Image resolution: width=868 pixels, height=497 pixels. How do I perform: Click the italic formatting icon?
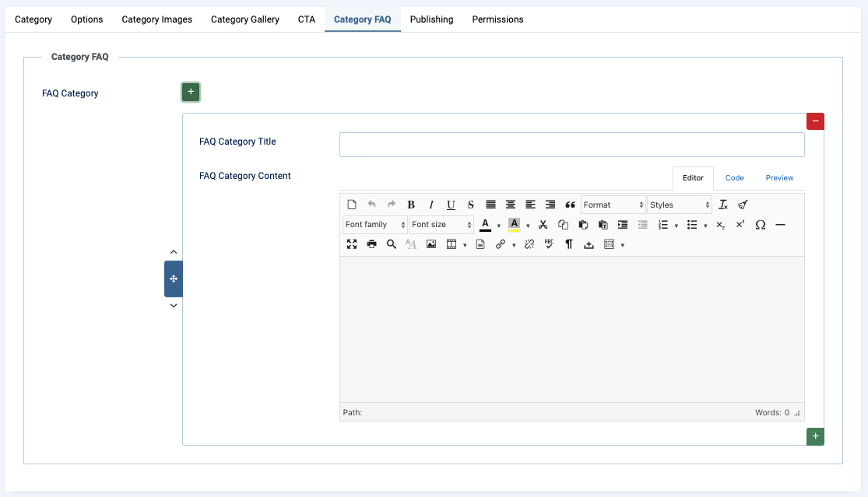point(431,205)
